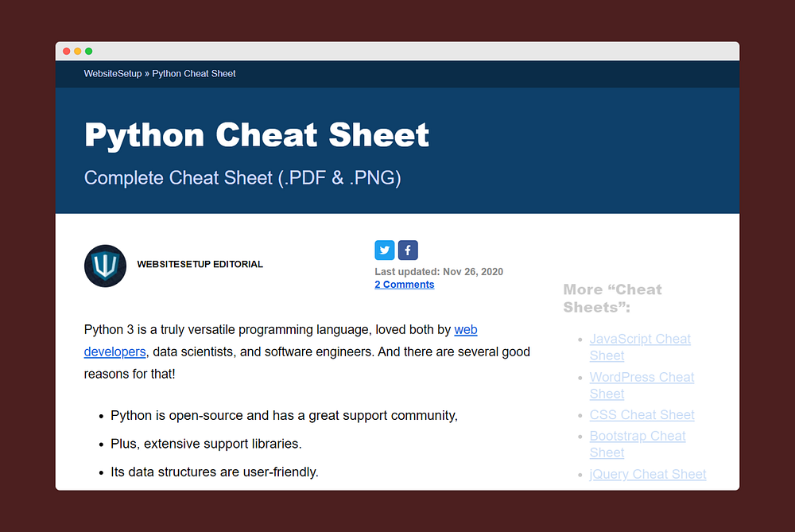This screenshot has height=532, width=795.
Task: Share the article via Facebook icon
Action: click(x=408, y=250)
